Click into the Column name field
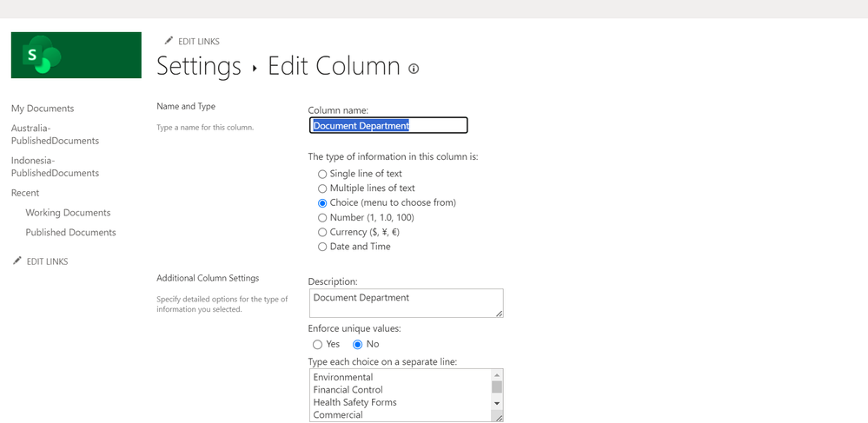 click(x=388, y=126)
